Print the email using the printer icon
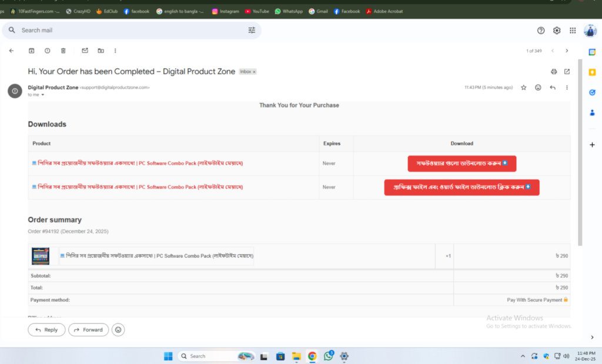Viewport: 602px width, 364px height. point(554,72)
